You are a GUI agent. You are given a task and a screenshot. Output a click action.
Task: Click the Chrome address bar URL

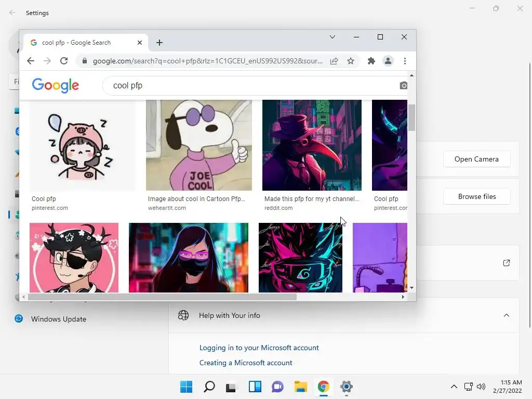(x=208, y=61)
